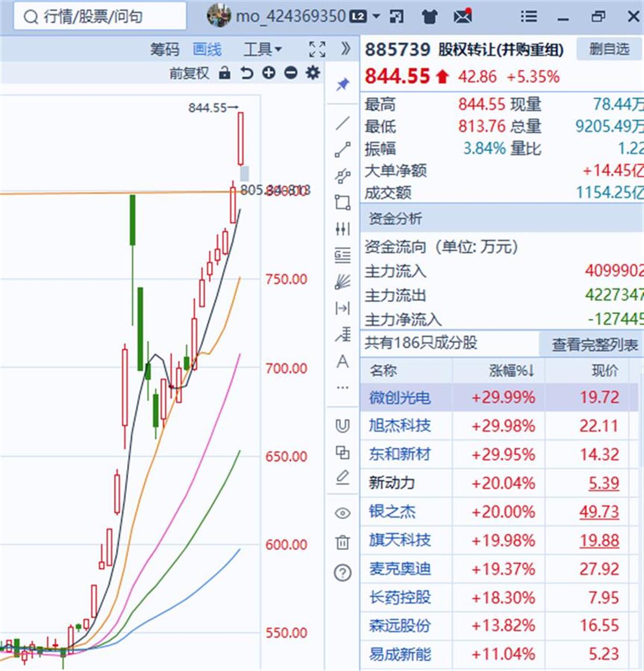Click 查看完整列表 to view full list
Screen dimensions: 644x671
(595, 344)
